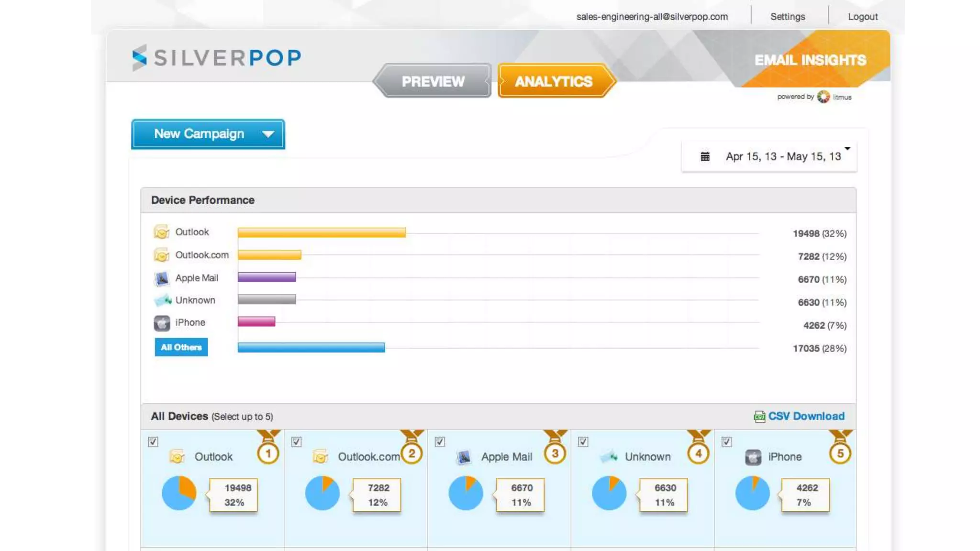Click the Litmus logo icon
The image size is (980, 551).
pyautogui.click(x=823, y=97)
